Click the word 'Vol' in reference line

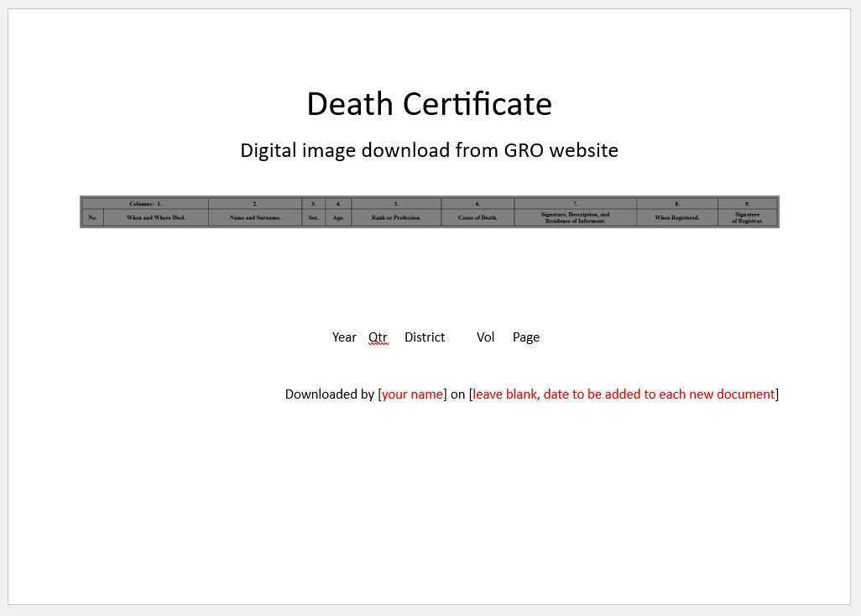click(485, 337)
